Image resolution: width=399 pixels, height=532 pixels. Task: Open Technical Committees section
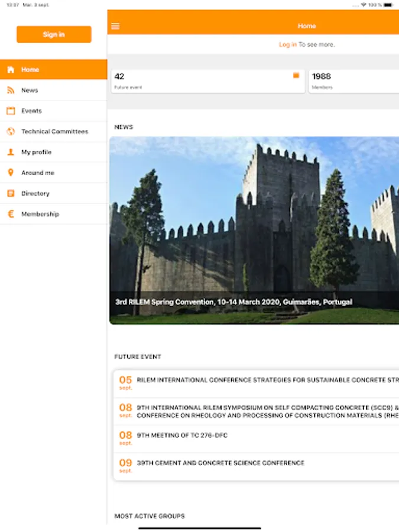click(x=54, y=132)
